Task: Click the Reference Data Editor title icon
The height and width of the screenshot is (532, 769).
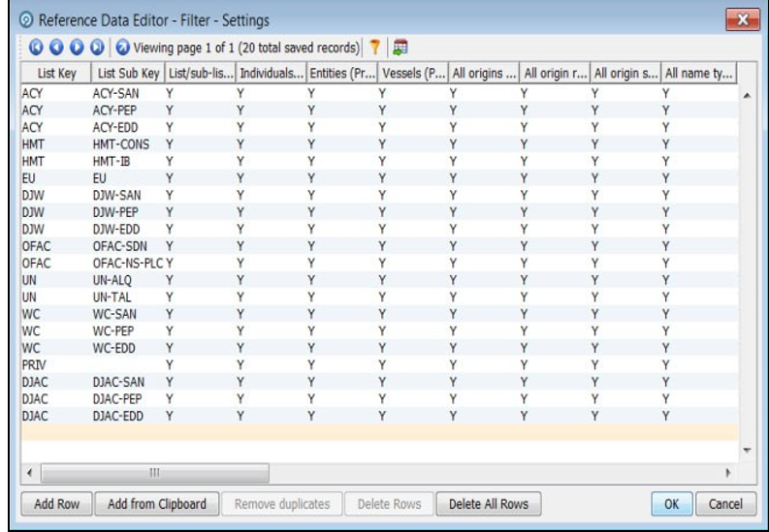Action: pos(26,20)
